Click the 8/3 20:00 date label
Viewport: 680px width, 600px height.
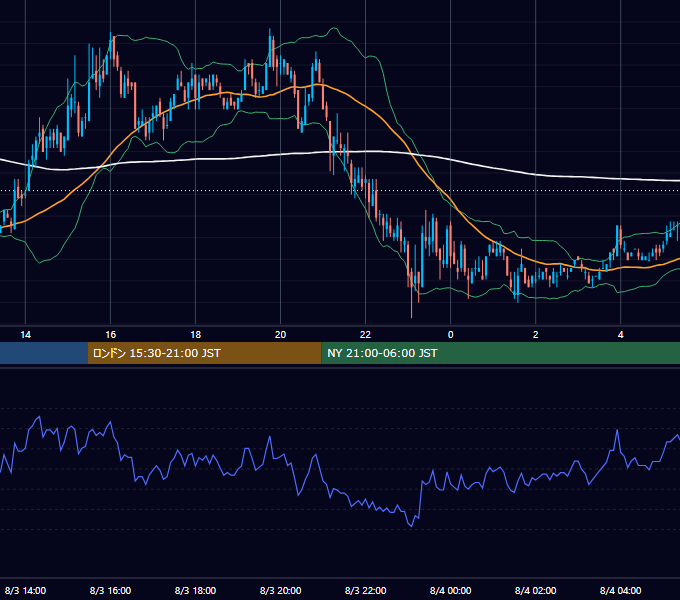pos(281,590)
